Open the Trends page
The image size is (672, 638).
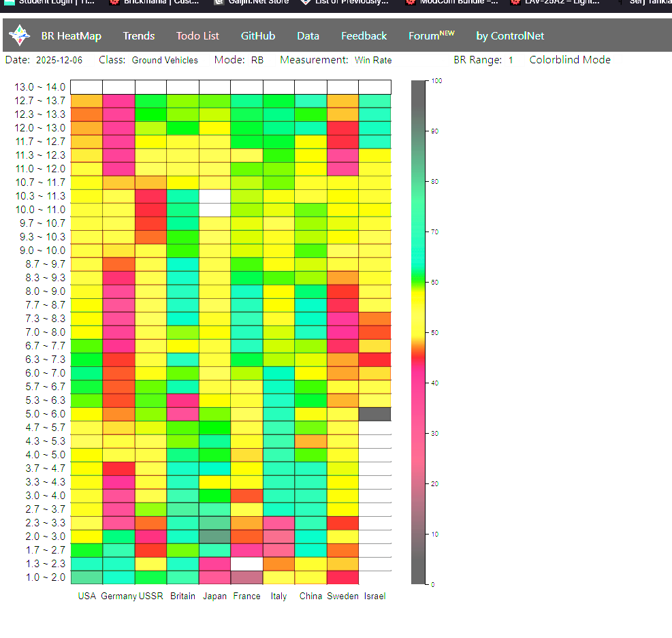139,36
